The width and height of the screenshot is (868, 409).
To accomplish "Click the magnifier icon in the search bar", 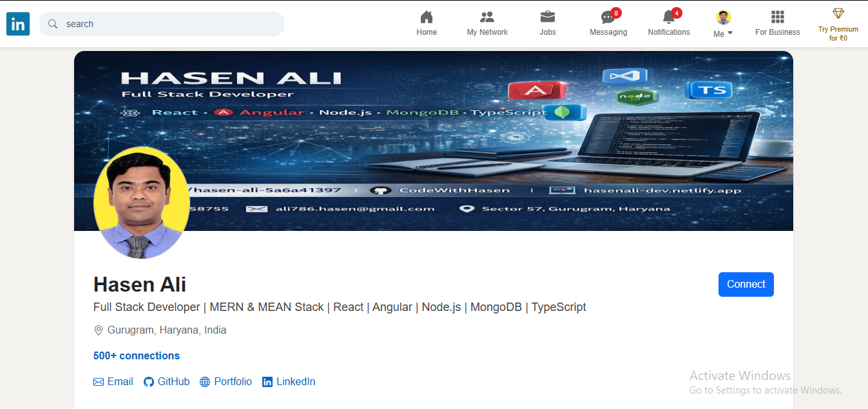I will click(x=53, y=24).
